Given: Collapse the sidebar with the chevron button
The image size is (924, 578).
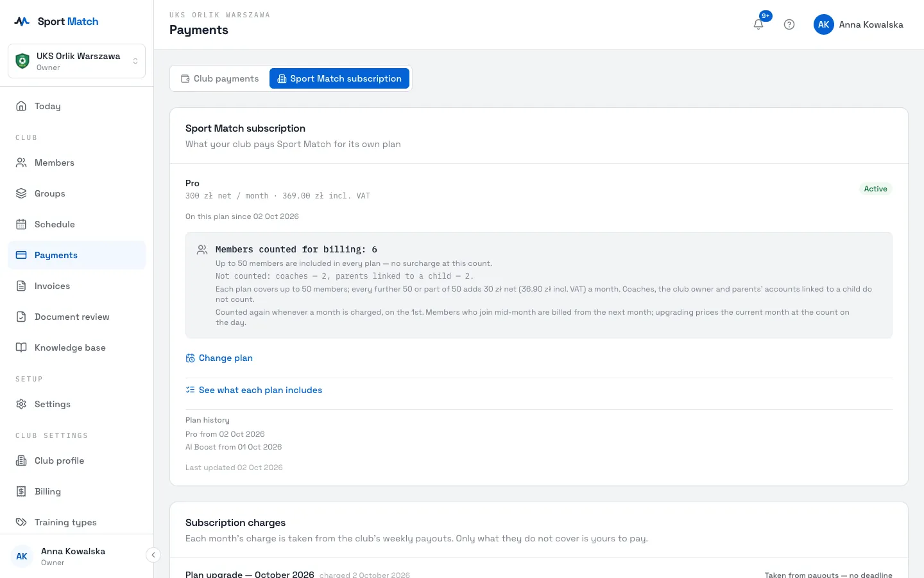Looking at the screenshot, I should click(x=153, y=555).
